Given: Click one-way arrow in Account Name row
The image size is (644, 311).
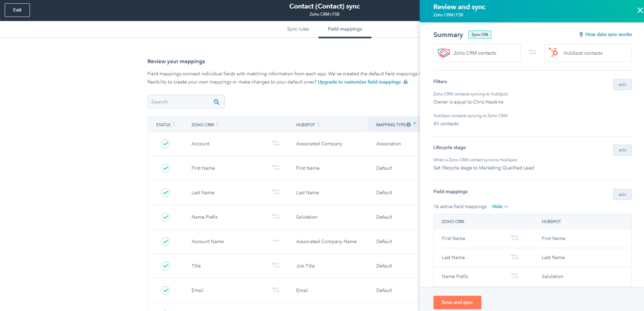Looking at the screenshot, I should click(276, 241).
